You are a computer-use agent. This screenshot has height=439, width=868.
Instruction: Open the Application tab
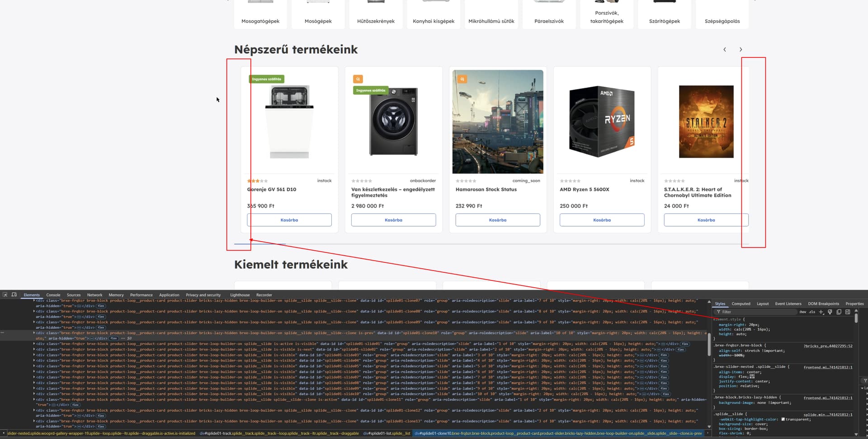[x=169, y=295]
